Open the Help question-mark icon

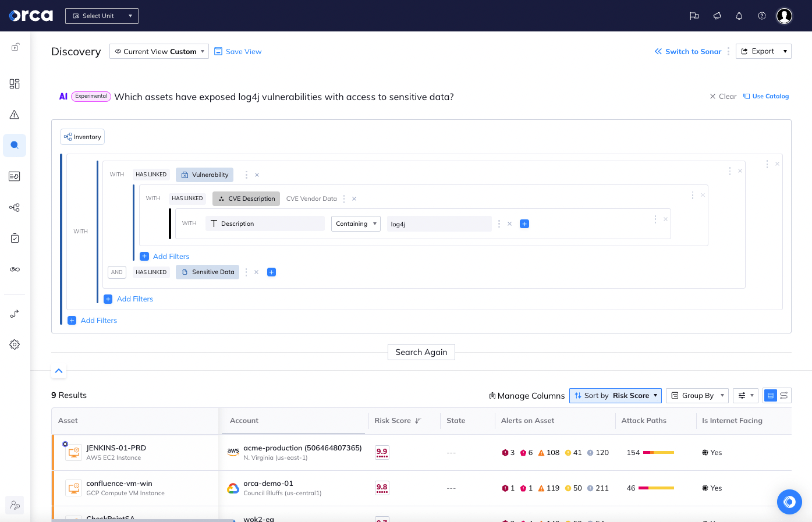pos(761,16)
